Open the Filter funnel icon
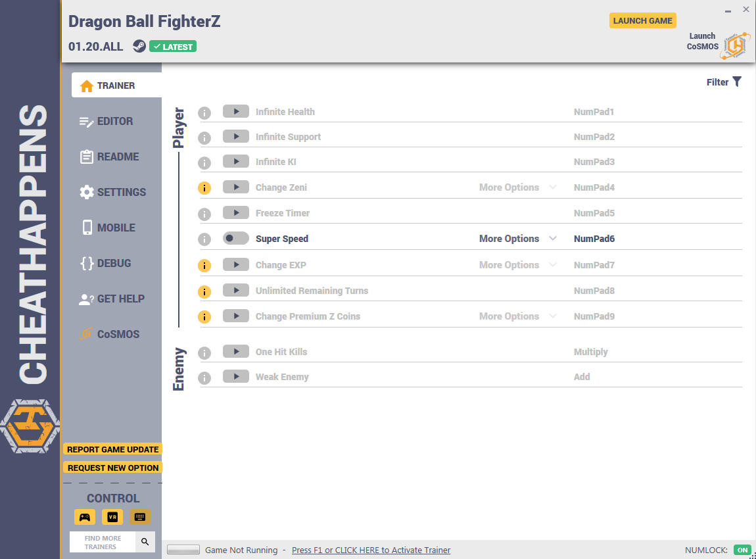 pyautogui.click(x=737, y=82)
